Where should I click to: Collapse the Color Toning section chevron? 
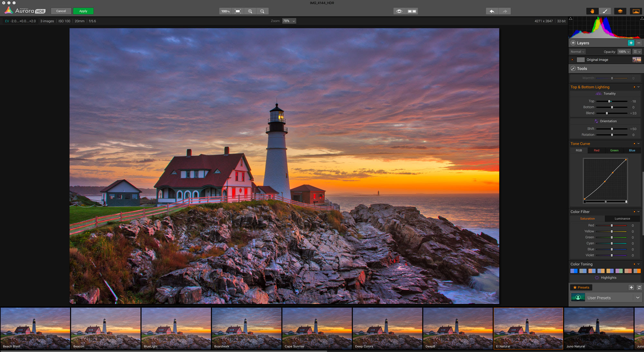tap(639, 264)
